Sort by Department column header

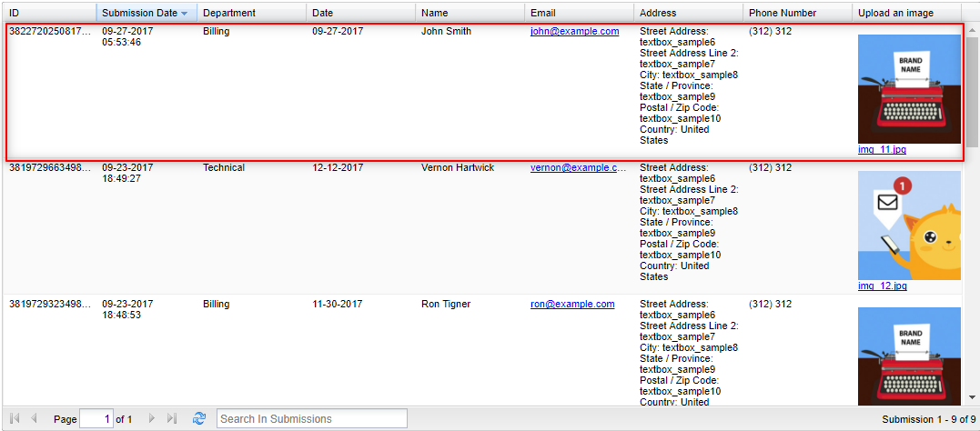click(252, 13)
